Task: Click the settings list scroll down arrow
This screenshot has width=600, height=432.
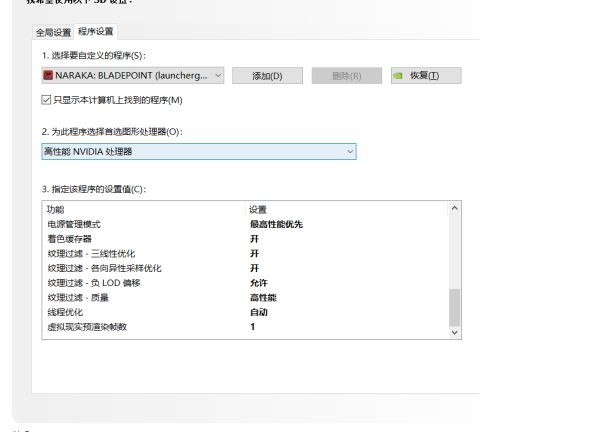Action: tap(455, 333)
